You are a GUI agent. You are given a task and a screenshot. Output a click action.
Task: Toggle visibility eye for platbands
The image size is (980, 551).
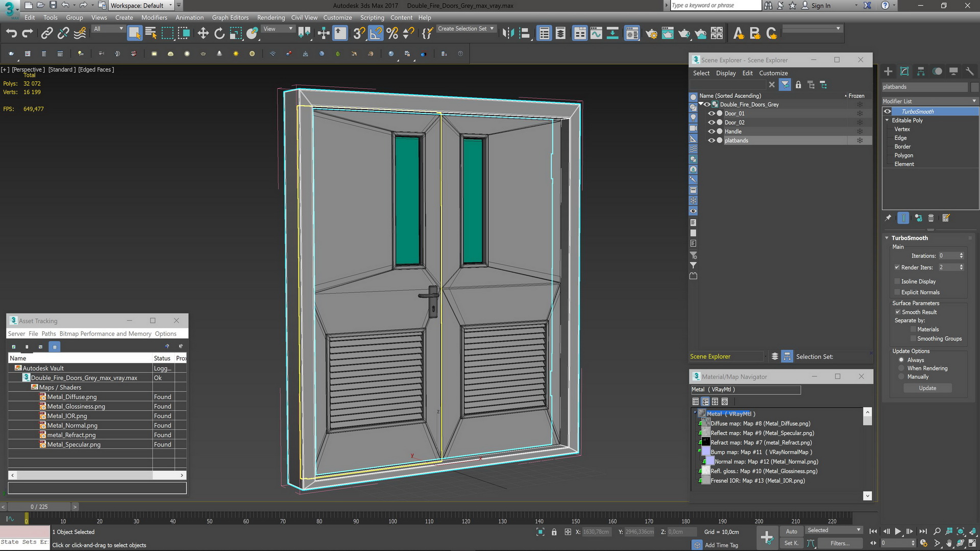[712, 140]
